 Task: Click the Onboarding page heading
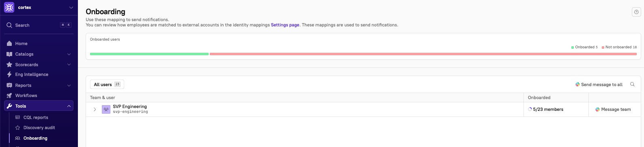pyautogui.click(x=106, y=12)
